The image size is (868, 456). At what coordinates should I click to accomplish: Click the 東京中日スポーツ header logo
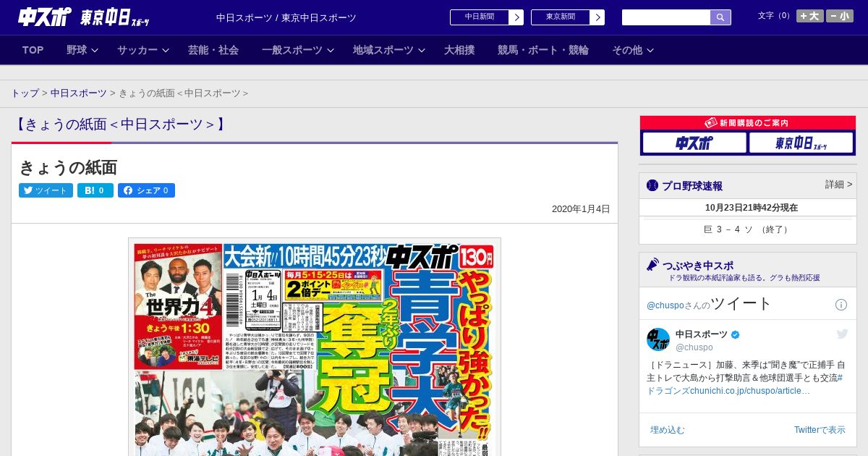115,17
